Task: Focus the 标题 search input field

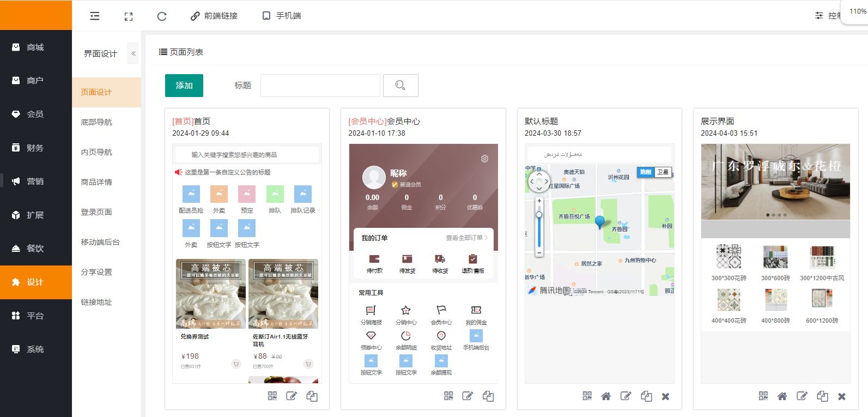Action: tap(320, 86)
